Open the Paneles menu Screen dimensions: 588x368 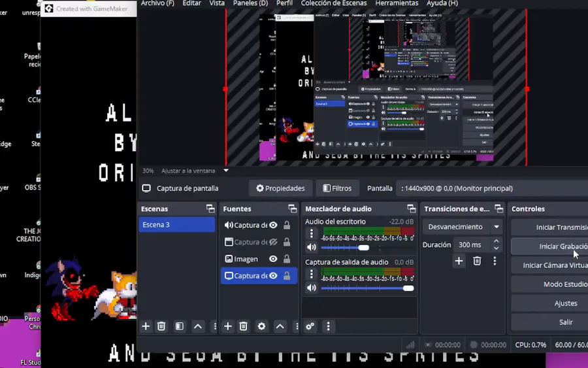point(250,3)
